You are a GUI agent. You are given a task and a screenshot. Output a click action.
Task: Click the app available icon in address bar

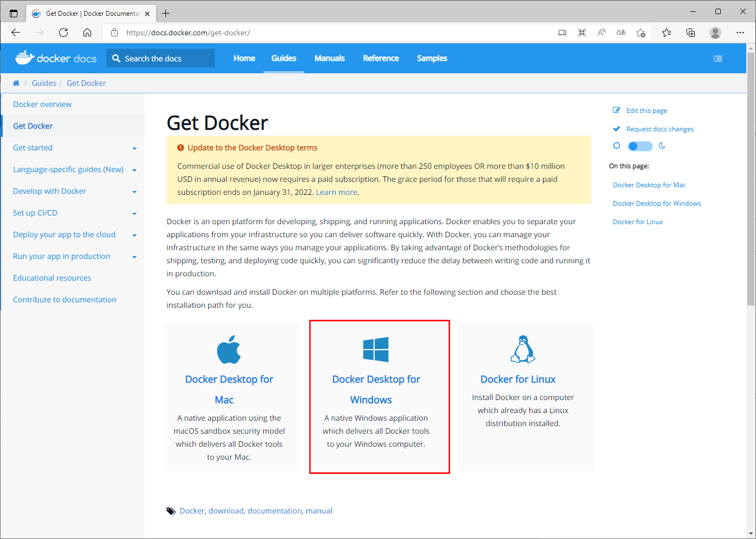(x=562, y=33)
